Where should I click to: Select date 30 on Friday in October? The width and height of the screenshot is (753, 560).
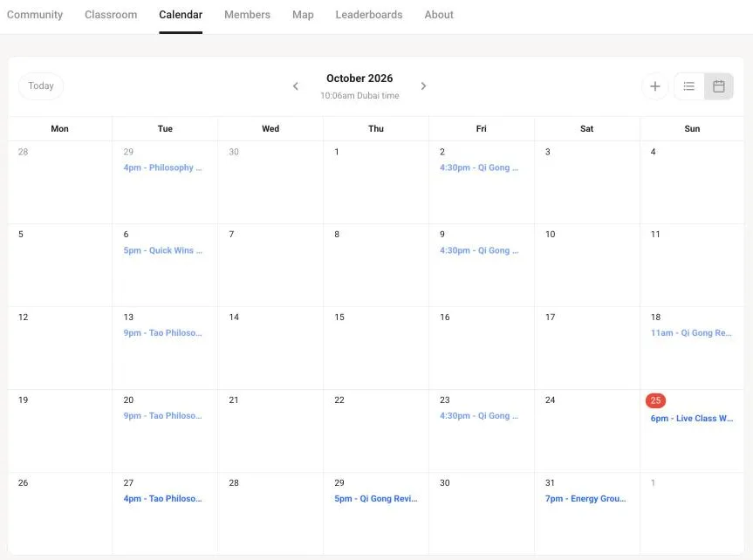coord(445,482)
